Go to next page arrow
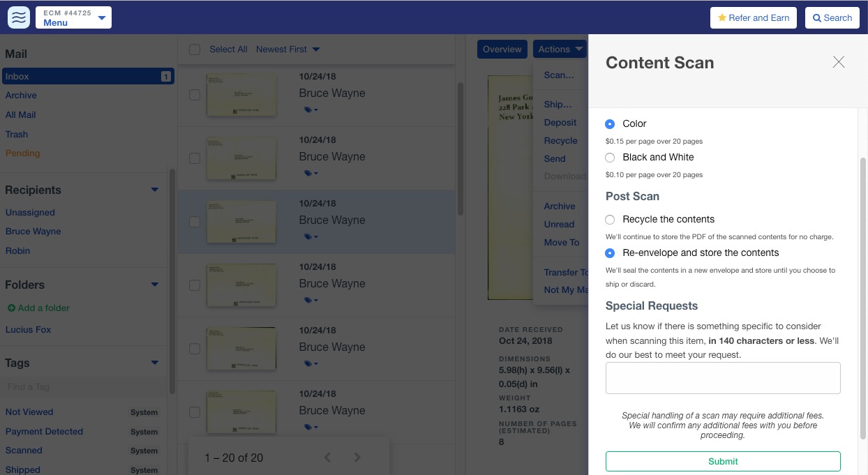Viewport: 868px width, 475px height. (x=358, y=458)
